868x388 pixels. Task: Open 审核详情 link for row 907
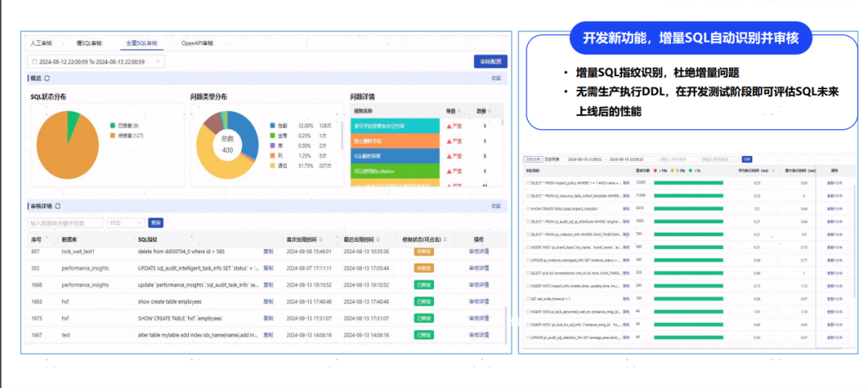coord(479,251)
